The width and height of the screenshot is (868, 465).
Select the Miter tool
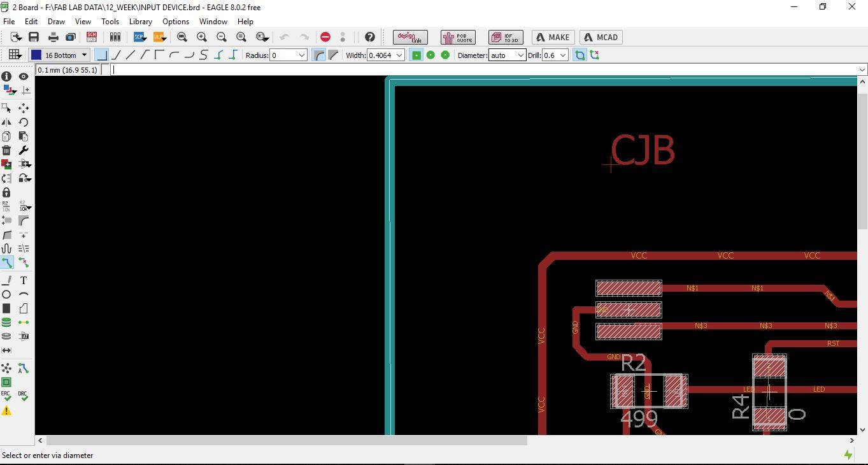click(x=24, y=220)
